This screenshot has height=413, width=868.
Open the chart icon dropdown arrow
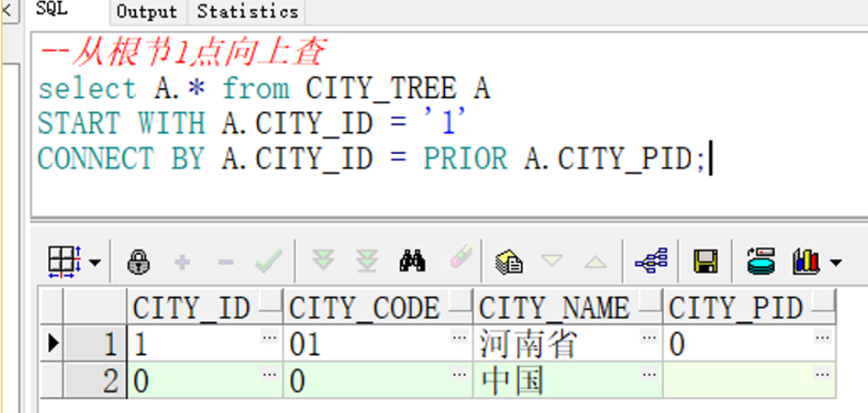coord(834,262)
